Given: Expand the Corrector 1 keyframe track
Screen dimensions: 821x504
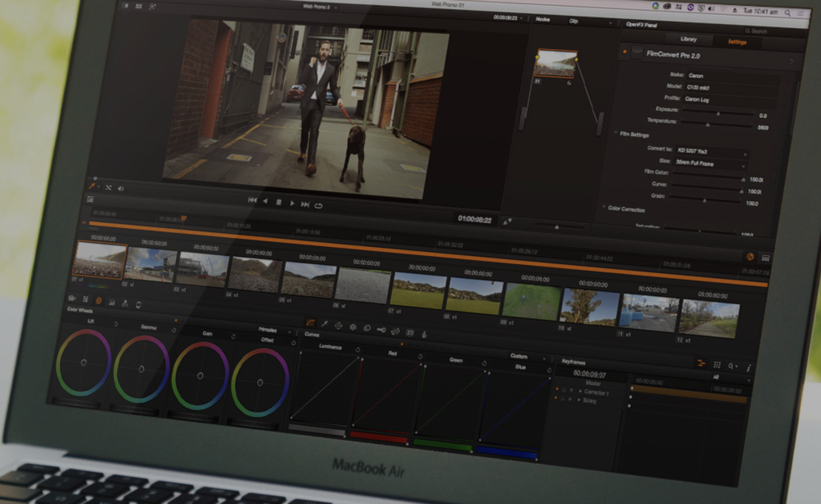Looking at the screenshot, I should pos(579,391).
